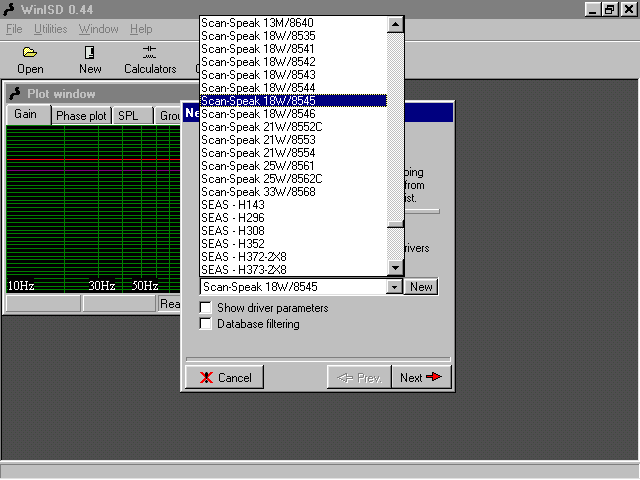This screenshot has width=640, height=480.
Task: Open the Window menu
Action: tap(98, 29)
